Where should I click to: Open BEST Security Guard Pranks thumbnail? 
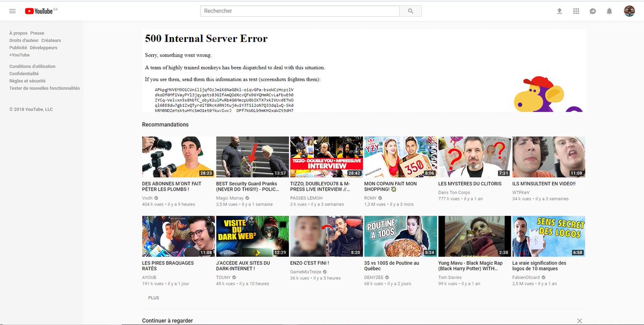pos(253,157)
